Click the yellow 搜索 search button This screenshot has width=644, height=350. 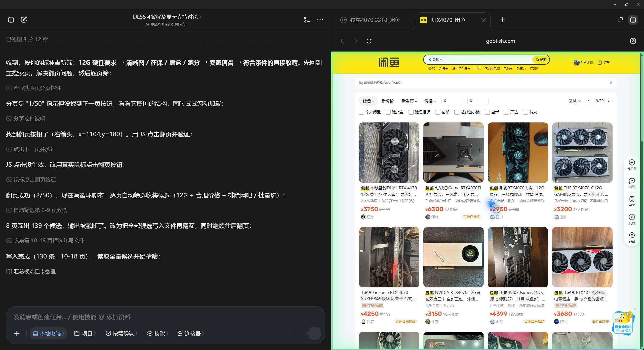[x=541, y=60]
